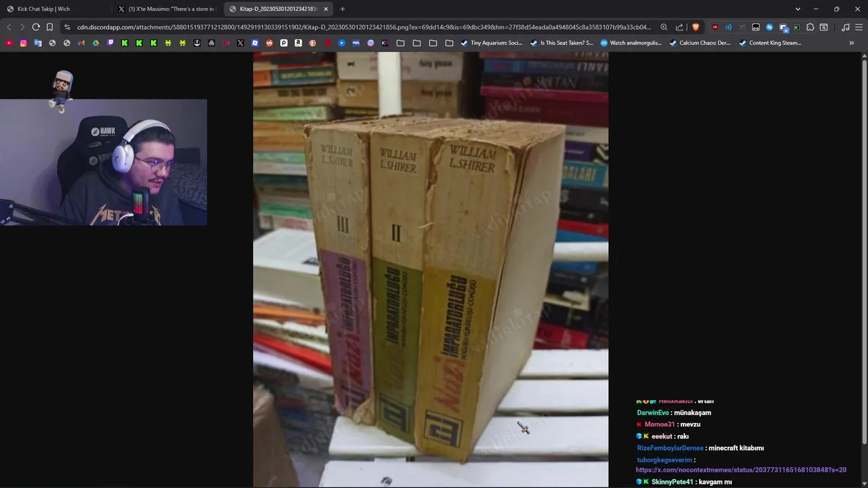The image size is (868, 488).
Task: Open a new browser tab
Action: point(342,9)
